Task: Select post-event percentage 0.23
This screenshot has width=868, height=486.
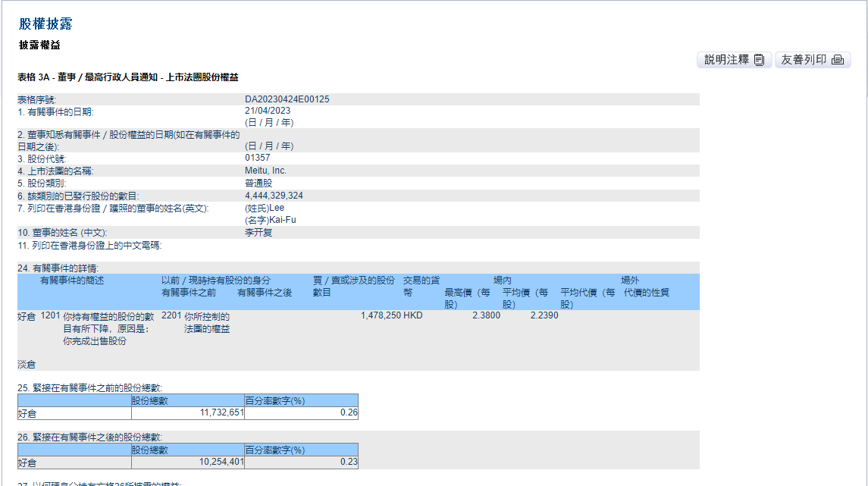Action: (x=349, y=462)
